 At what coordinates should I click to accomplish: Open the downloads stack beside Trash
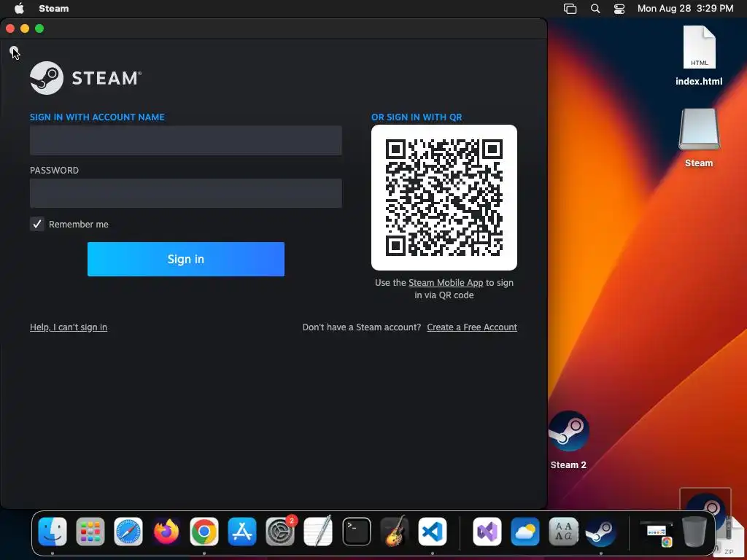pos(656,532)
